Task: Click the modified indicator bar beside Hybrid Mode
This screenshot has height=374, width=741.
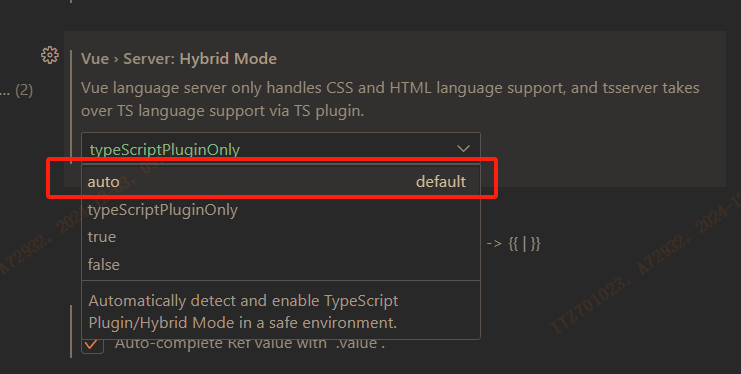Action: 71,107
